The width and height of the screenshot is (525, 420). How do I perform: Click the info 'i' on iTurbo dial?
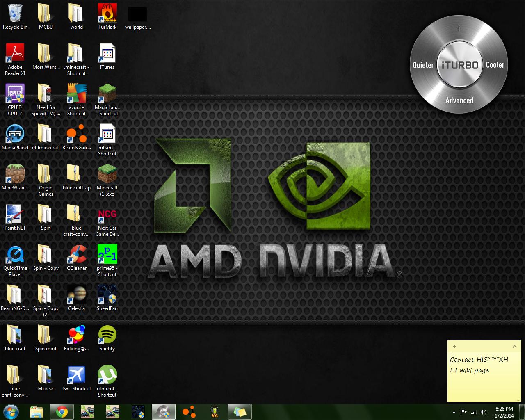[459, 28]
